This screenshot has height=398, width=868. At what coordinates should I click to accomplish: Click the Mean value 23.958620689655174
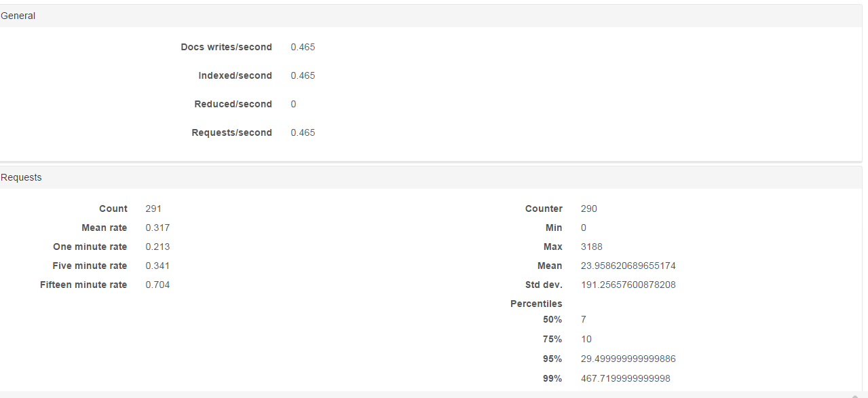click(x=628, y=266)
